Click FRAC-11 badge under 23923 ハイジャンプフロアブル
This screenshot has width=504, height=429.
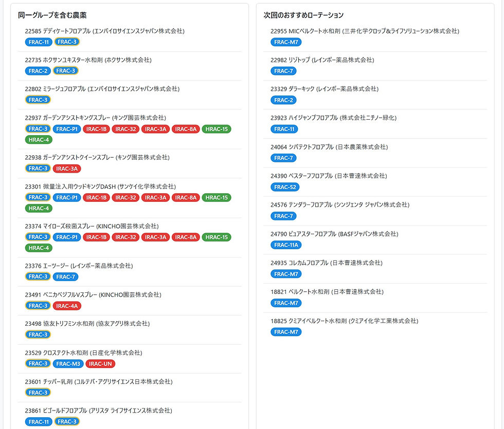[x=284, y=129]
